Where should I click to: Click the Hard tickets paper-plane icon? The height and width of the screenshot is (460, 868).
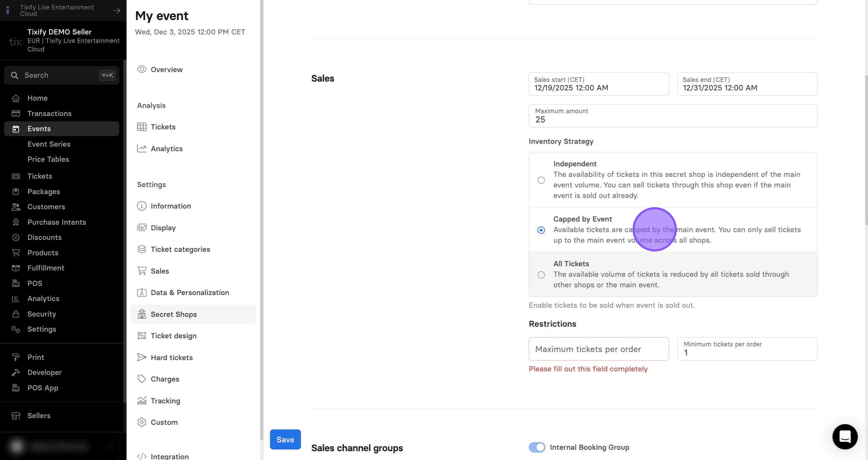click(142, 357)
